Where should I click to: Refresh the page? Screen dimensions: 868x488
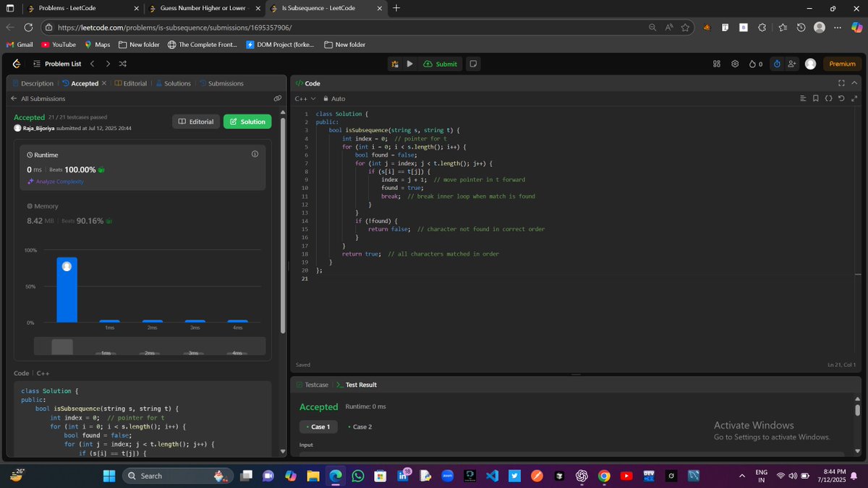(28, 27)
